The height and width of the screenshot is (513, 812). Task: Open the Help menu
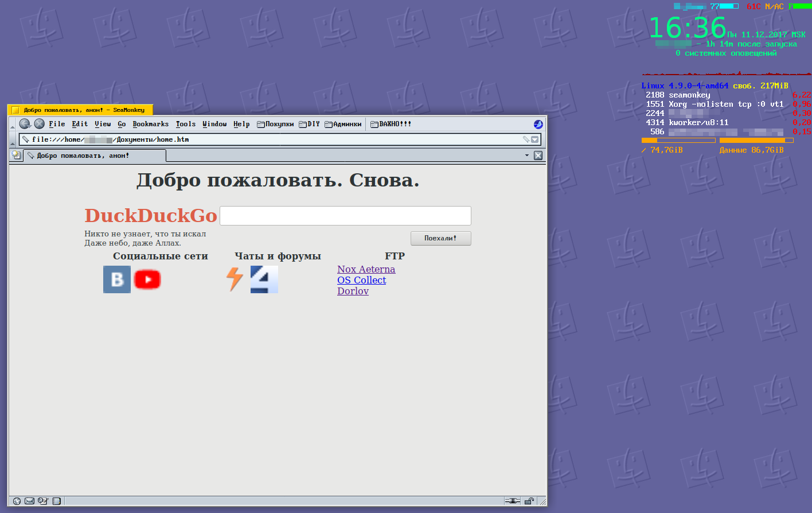click(x=241, y=124)
